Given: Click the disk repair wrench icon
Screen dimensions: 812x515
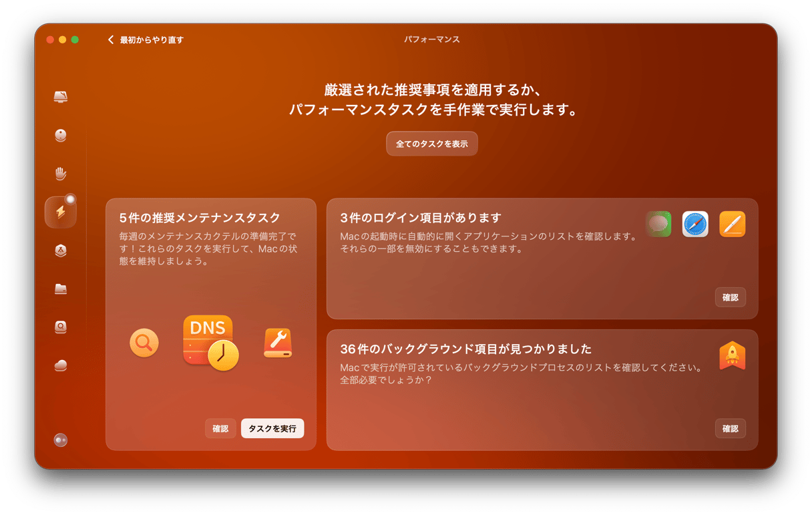Looking at the screenshot, I should pyautogui.click(x=278, y=343).
